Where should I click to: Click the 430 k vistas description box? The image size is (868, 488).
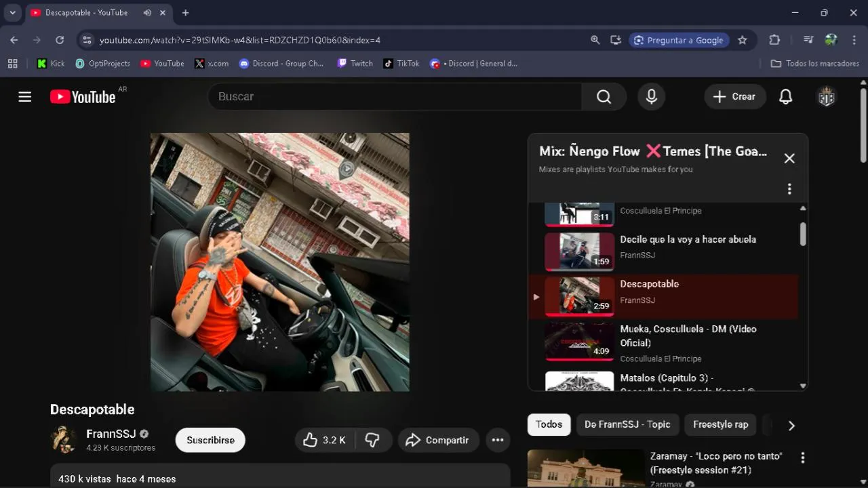pos(280,476)
